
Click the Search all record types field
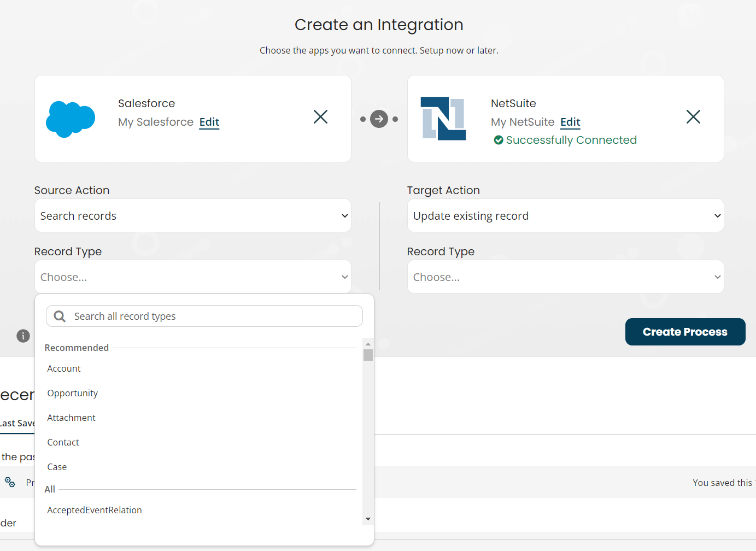[204, 316]
